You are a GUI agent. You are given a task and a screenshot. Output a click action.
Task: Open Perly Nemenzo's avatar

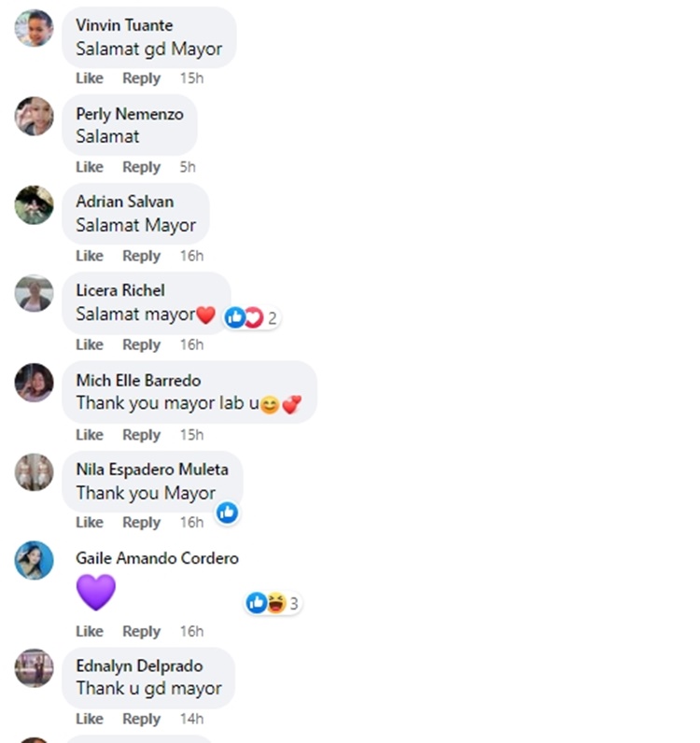[x=34, y=116]
